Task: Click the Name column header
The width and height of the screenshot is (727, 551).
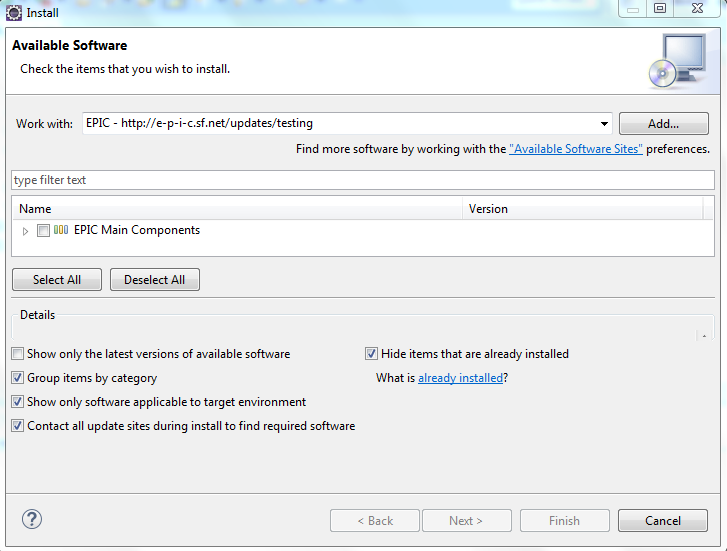Action: [x=237, y=209]
